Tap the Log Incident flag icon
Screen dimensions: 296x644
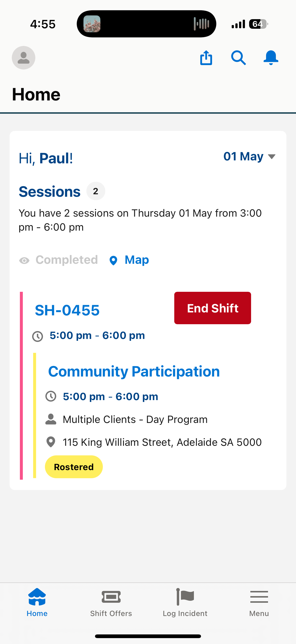pyautogui.click(x=185, y=597)
